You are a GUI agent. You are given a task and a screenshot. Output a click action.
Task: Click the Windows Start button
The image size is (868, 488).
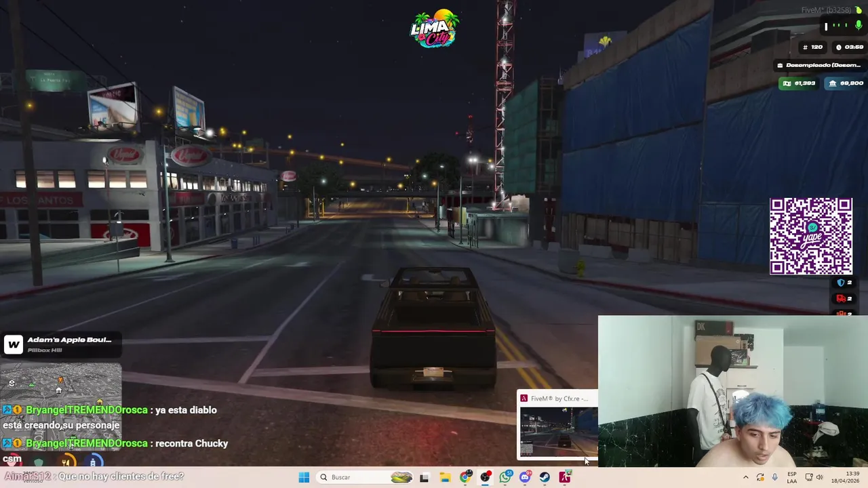click(x=304, y=477)
